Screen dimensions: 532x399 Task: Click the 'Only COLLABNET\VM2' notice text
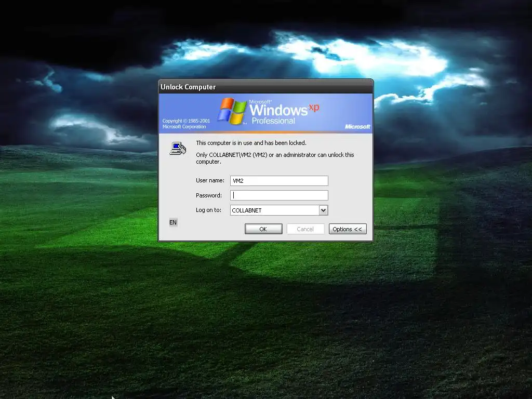[275, 158]
